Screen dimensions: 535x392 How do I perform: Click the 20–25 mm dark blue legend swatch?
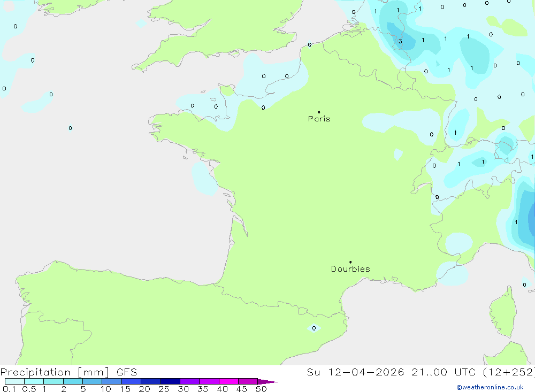150,381
